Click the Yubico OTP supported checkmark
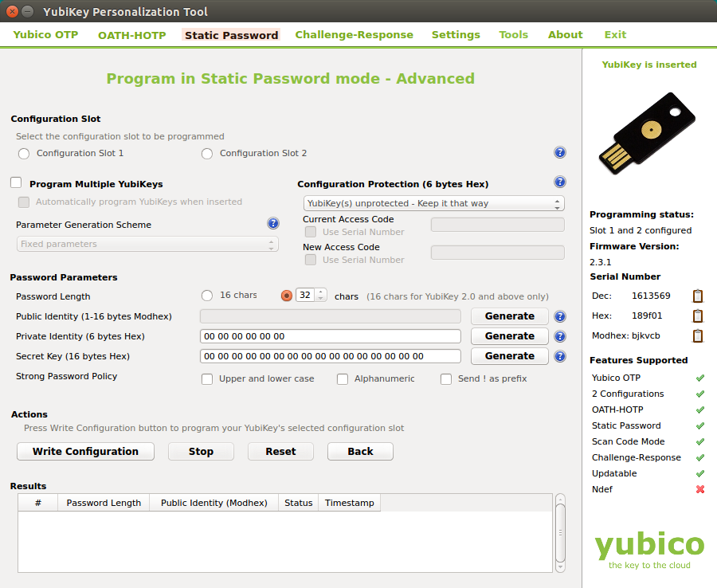Screen dimensions: 717x588 (x=700, y=378)
